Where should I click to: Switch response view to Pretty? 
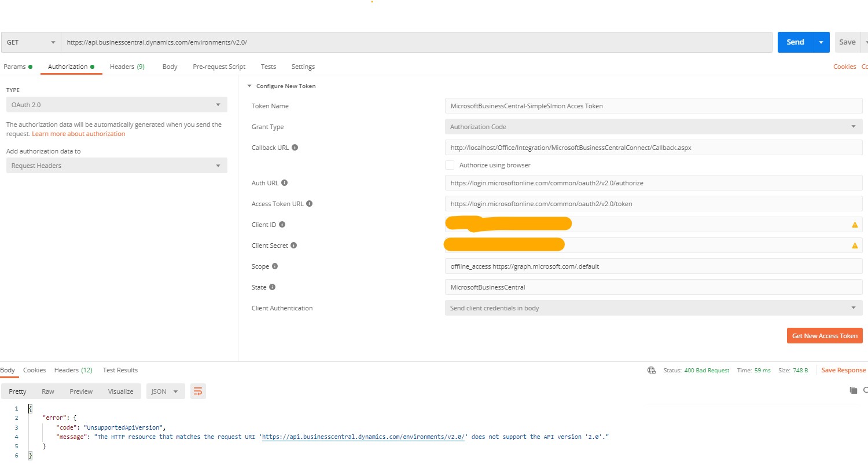(17, 391)
